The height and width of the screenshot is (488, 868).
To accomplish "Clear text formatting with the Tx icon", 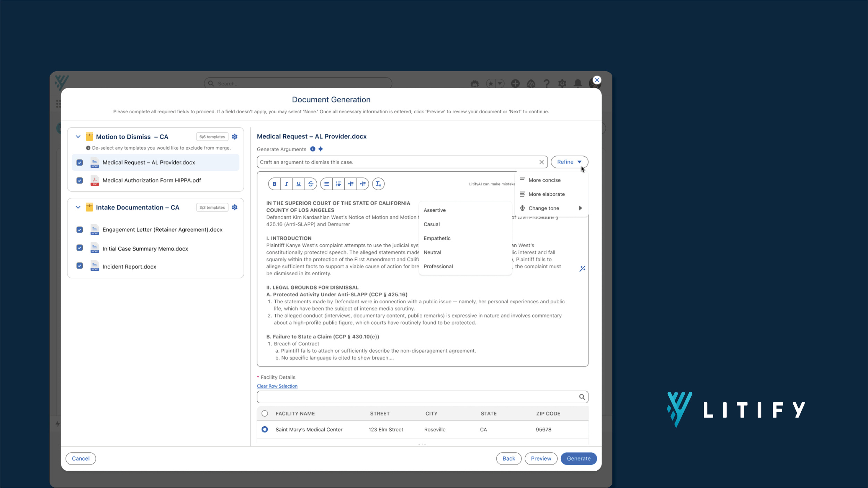I will (x=378, y=184).
